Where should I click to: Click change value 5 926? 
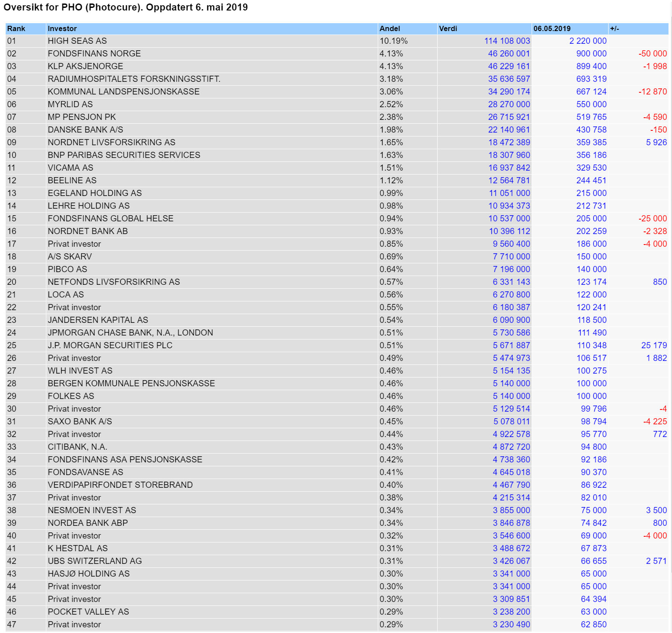click(656, 142)
